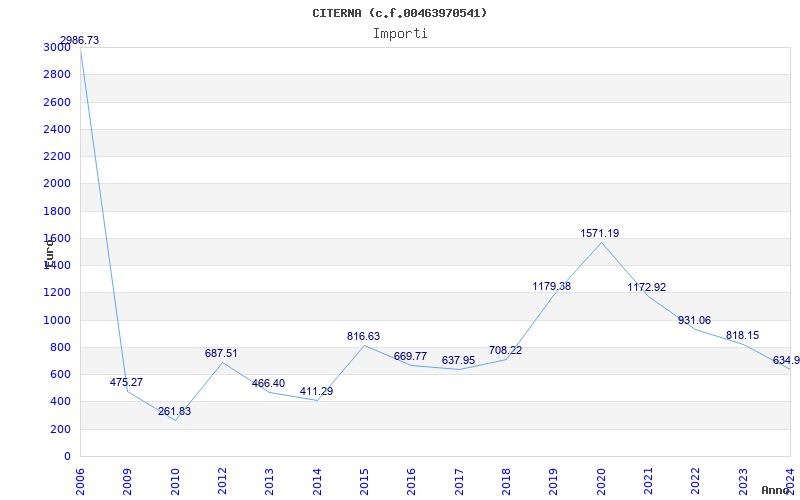Select the 2200 y-axis value

pos(57,156)
